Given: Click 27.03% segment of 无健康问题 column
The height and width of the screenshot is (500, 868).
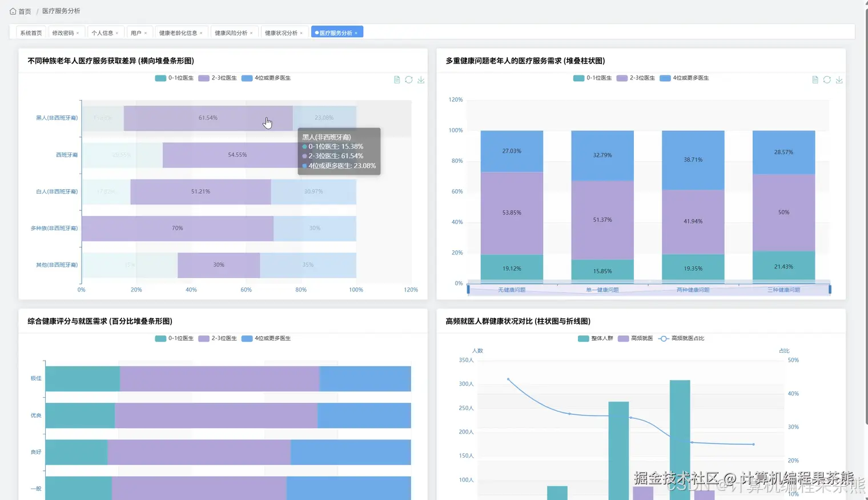Looking at the screenshot, I should point(512,151).
